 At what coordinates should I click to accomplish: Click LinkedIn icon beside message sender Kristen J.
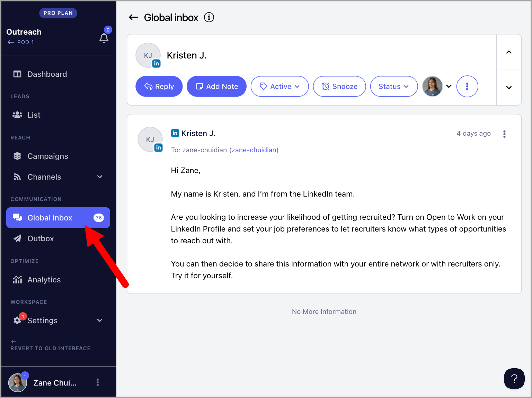(175, 133)
